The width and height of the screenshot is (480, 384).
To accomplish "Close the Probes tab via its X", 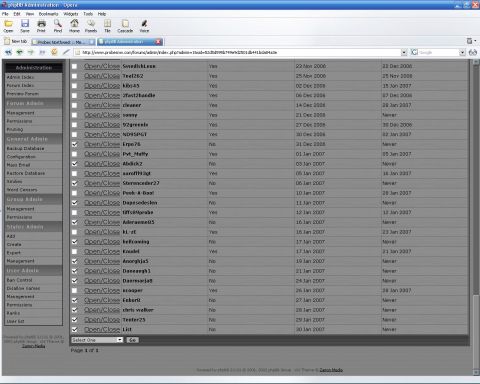I will coord(91,42).
